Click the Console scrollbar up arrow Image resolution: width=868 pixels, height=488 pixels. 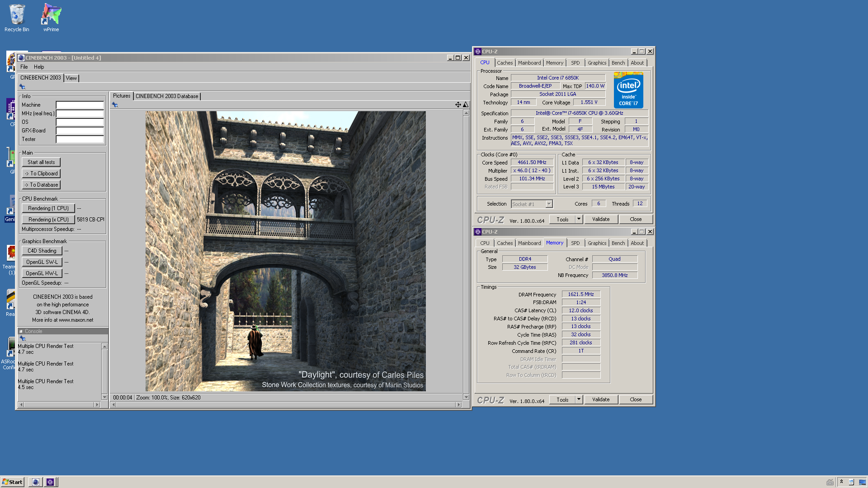(104, 346)
